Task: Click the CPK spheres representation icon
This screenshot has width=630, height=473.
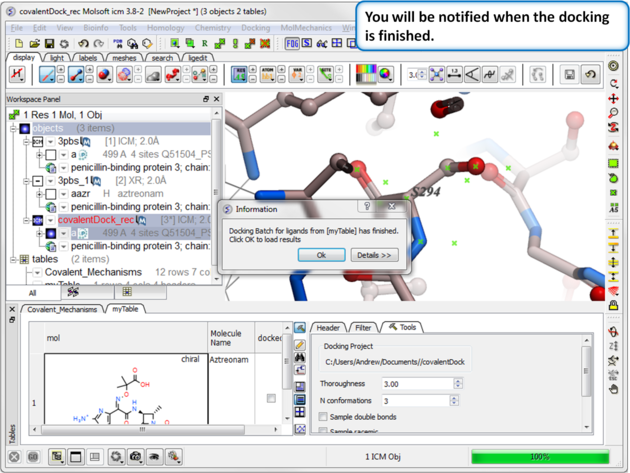Action: [x=104, y=75]
